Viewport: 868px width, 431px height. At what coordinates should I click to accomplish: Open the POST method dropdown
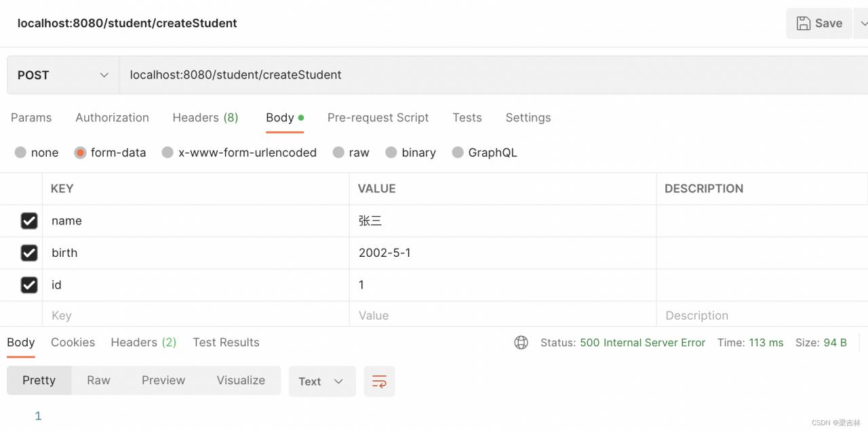(63, 75)
